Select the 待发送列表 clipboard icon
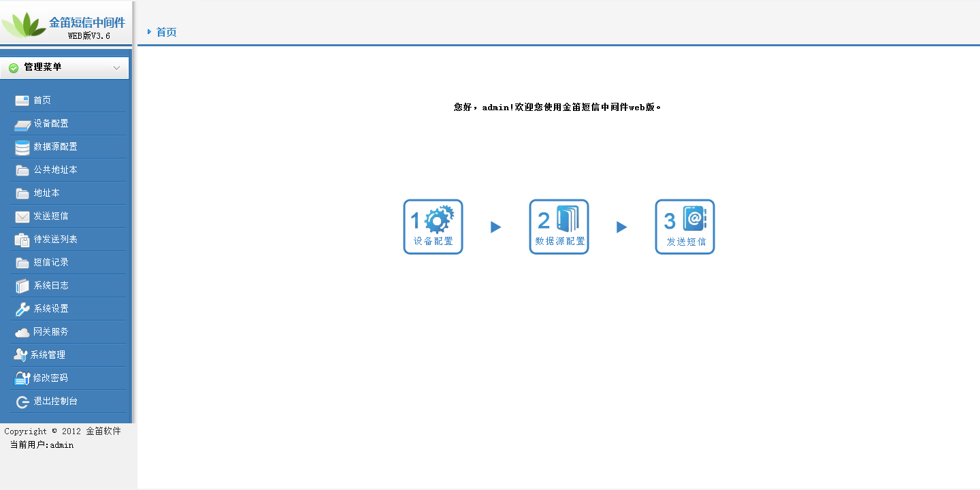This screenshot has width=980, height=490. 21,239
